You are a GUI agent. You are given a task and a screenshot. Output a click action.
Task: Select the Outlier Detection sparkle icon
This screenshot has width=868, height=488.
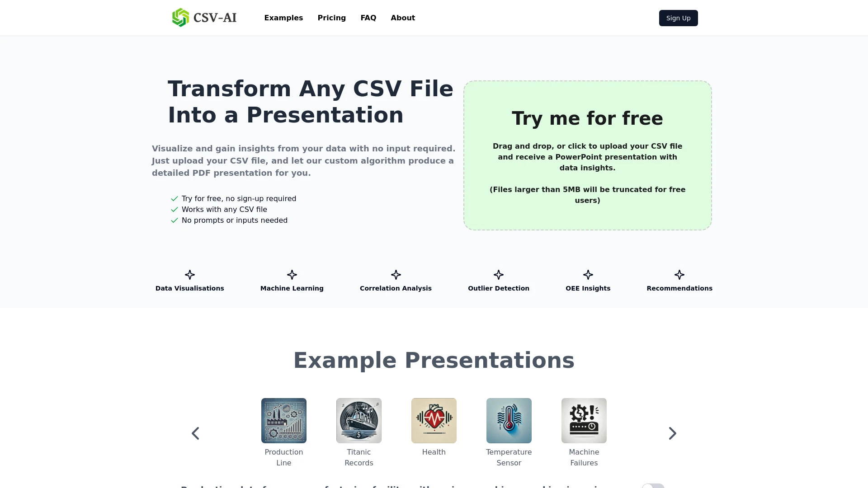[x=498, y=275]
